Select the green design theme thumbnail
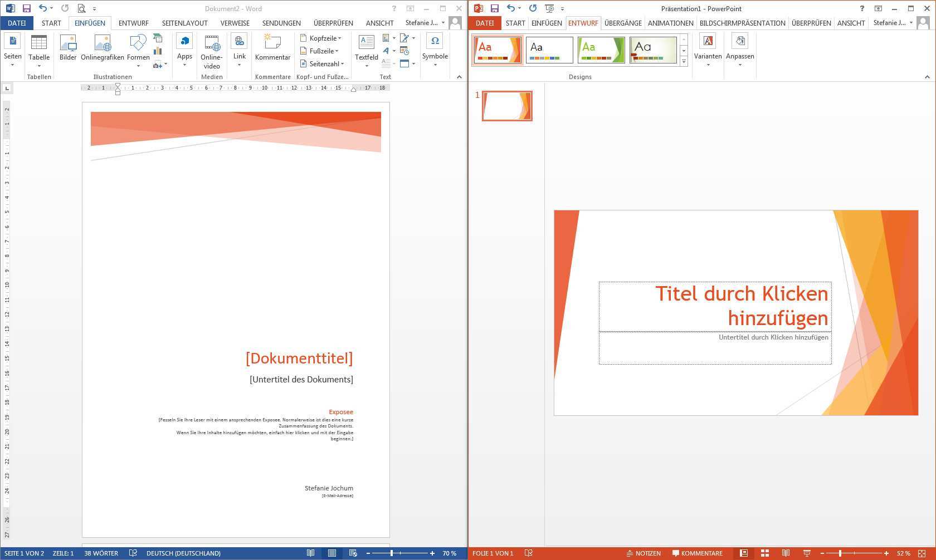Viewport: 936px width, 560px height. (601, 50)
